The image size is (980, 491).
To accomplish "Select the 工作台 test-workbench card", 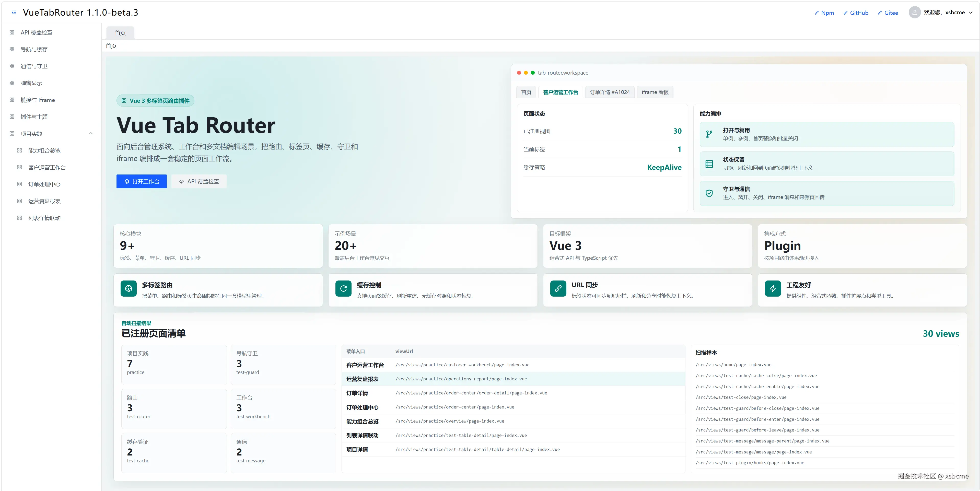I will click(283, 409).
